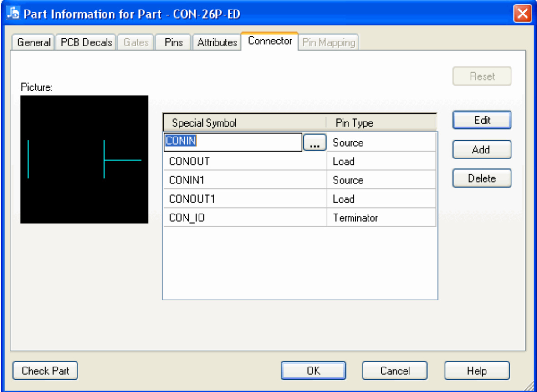Click the app icon in title bar
Viewport: 537px width, 392px height.
click(x=15, y=14)
